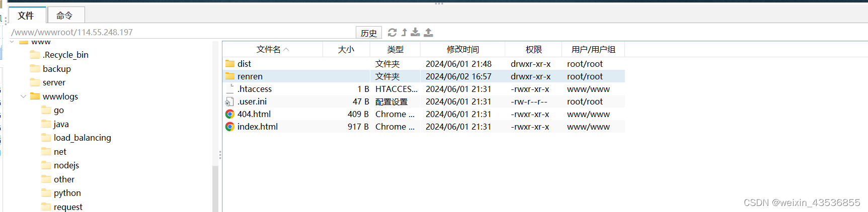868x212 pixels.
Task: Click the 47 B size of .user.ini
Action: 361,101
